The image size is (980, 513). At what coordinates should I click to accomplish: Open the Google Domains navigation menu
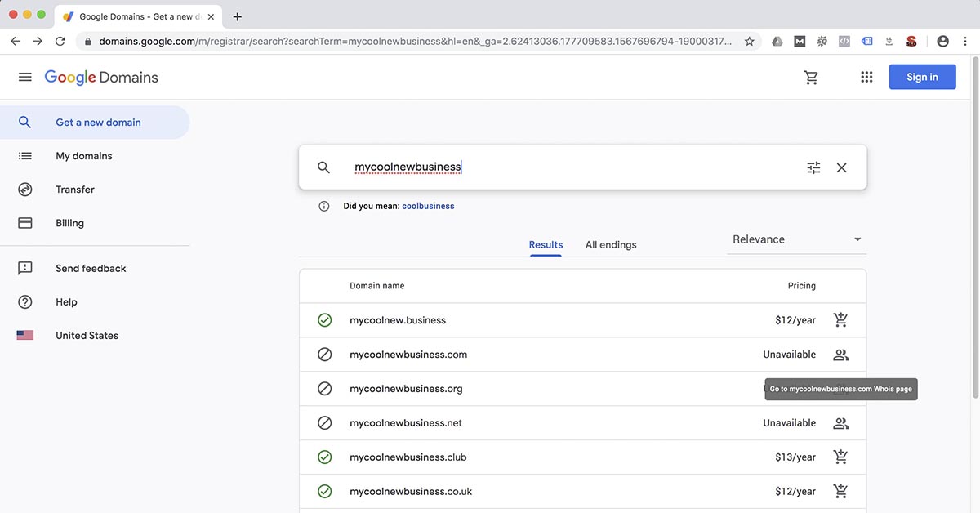pos(24,77)
